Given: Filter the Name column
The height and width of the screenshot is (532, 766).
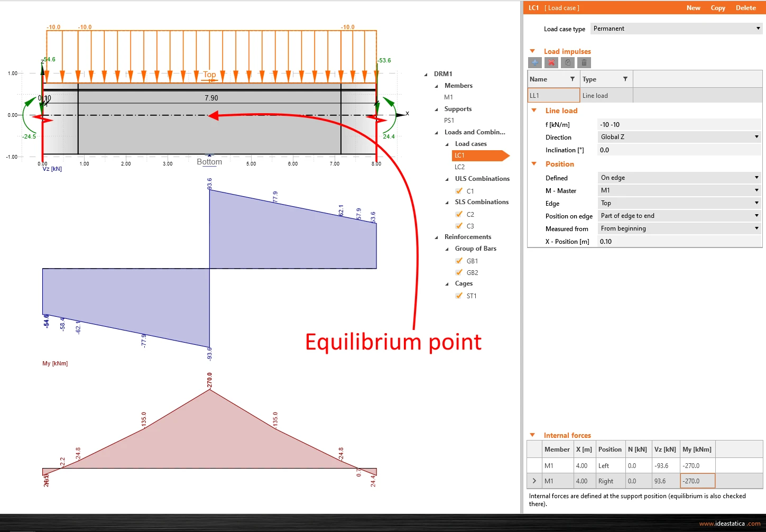Looking at the screenshot, I should click(x=572, y=79).
